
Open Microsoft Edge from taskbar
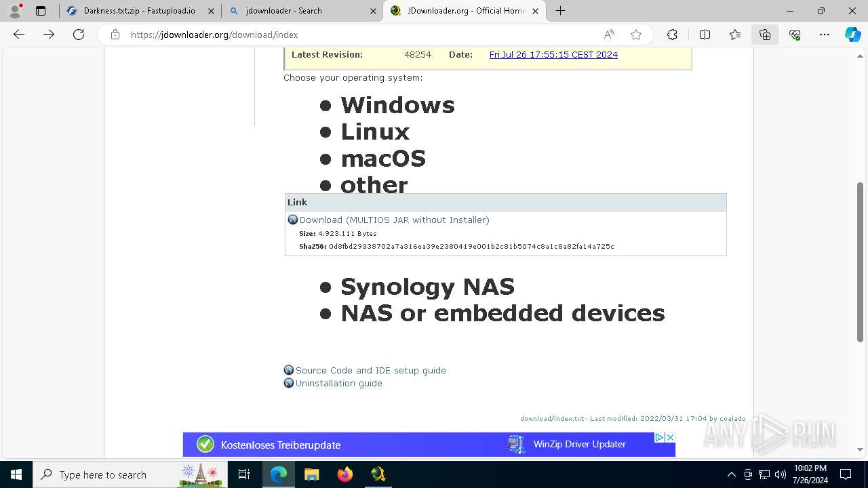click(279, 474)
